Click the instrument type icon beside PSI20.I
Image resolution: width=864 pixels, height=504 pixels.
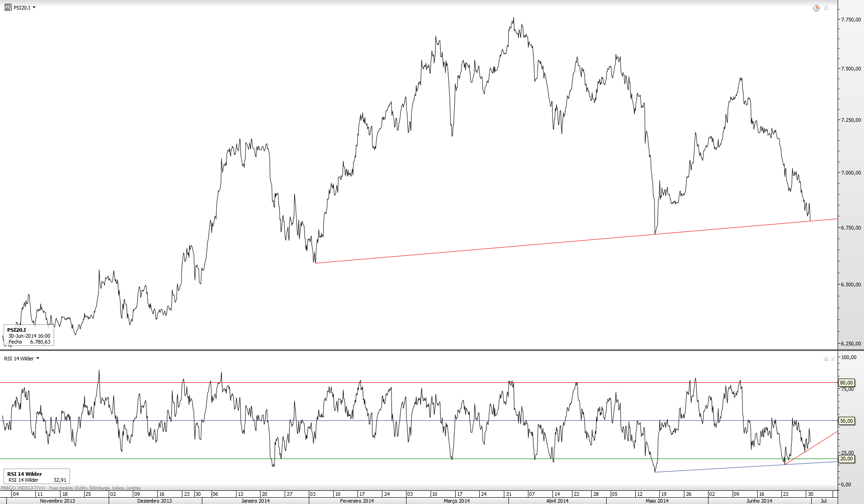point(8,7)
